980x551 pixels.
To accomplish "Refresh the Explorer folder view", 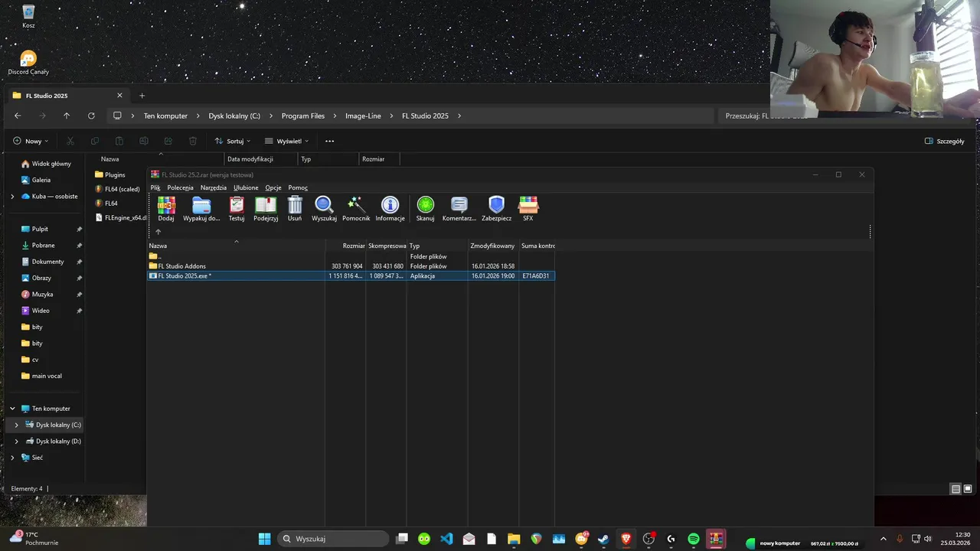I will point(91,116).
